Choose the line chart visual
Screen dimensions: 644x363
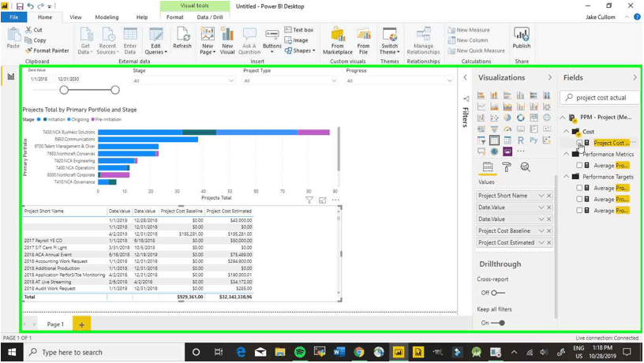point(481,107)
